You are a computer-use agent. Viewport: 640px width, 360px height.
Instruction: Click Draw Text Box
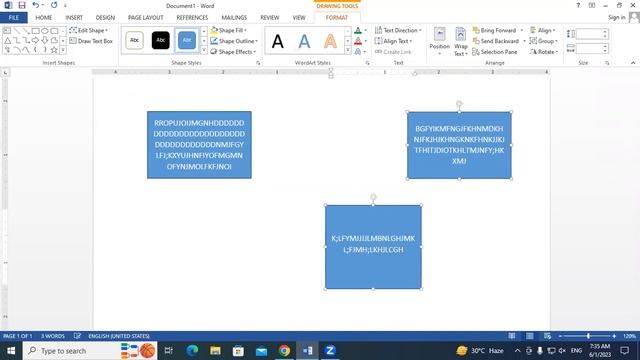point(91,41)
